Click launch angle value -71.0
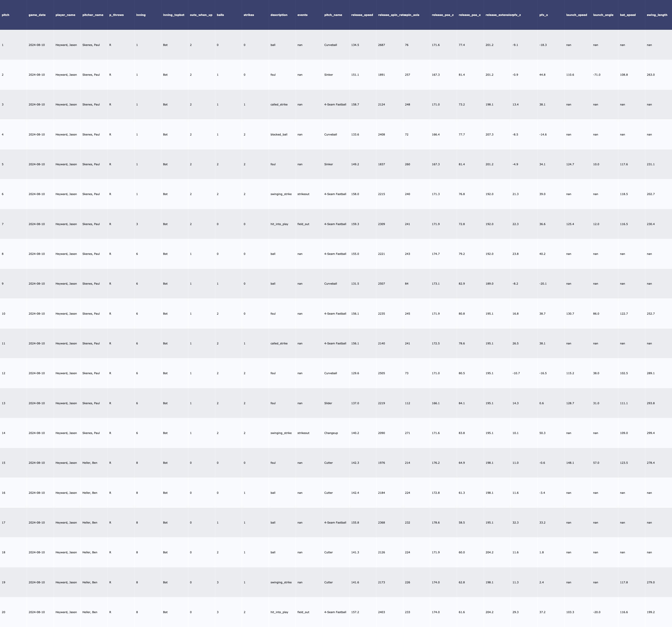Image resolution: width=672 pixels, height=627 pixels. (x=597, y=75)
